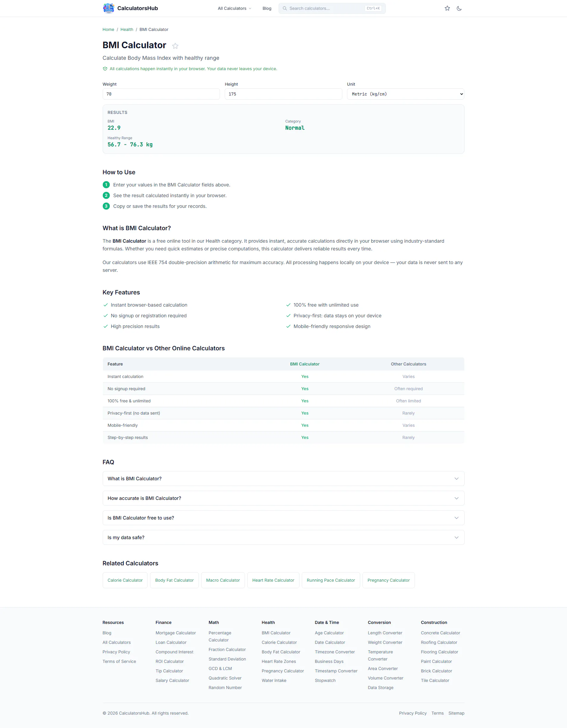Screen dimensions: 567x728
Task: Open the Temperature Converter footer link
Action: click(381, 656)
